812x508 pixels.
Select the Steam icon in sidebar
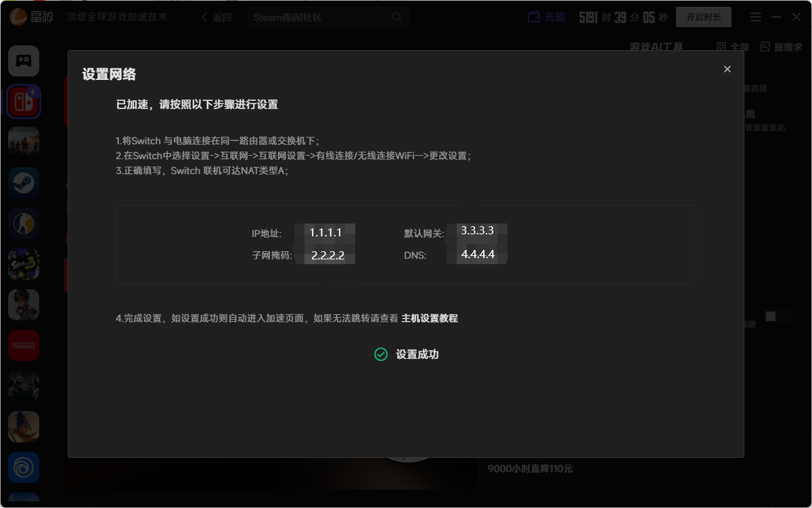(24, 183)
